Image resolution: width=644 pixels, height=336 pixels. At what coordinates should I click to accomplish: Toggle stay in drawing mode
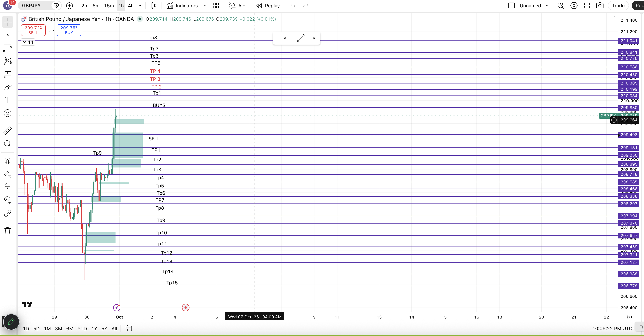coord(8,174)
